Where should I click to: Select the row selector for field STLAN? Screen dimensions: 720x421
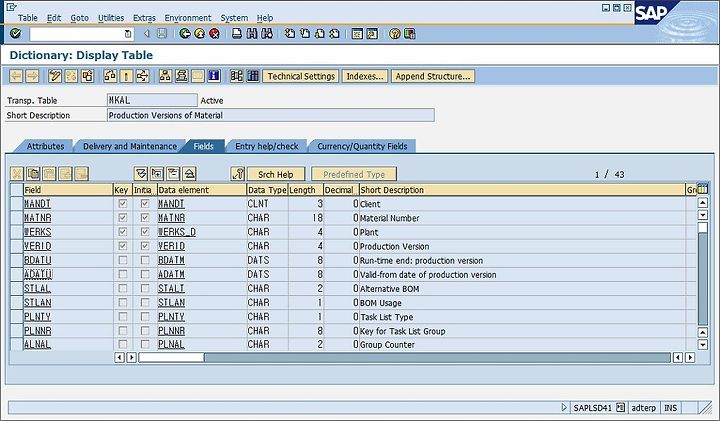(17, 303)
